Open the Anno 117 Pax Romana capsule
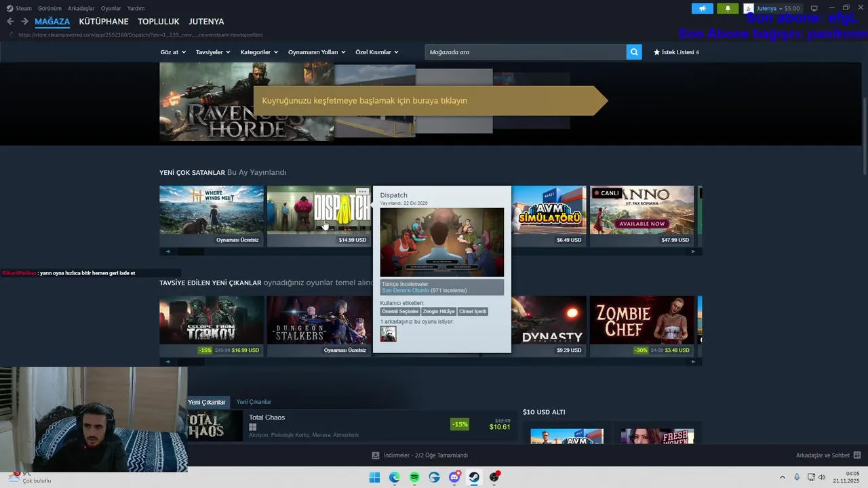Image resolution: width=868 pixels, height=488 pixels. [x=642, y=216]
